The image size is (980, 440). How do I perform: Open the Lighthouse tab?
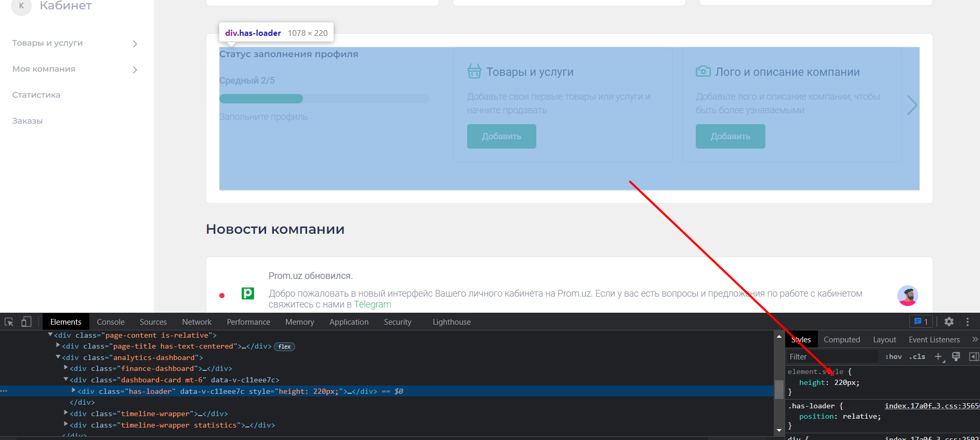point(452,322)
